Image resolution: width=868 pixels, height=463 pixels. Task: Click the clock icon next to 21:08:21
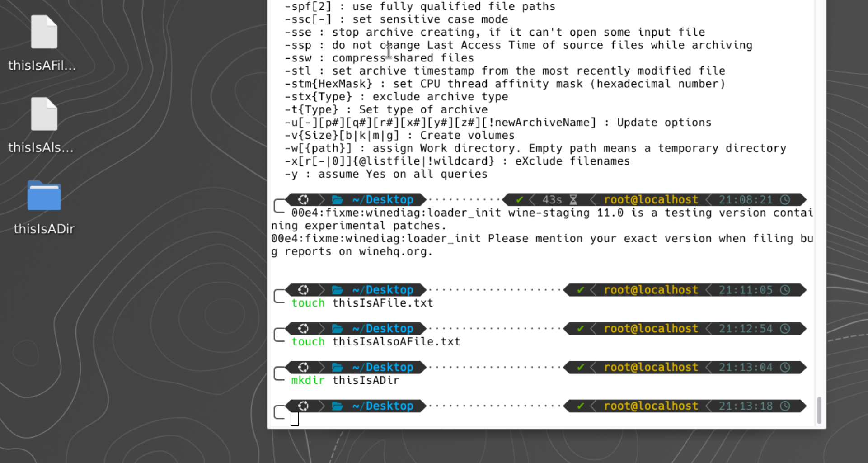tap(785, 200)
